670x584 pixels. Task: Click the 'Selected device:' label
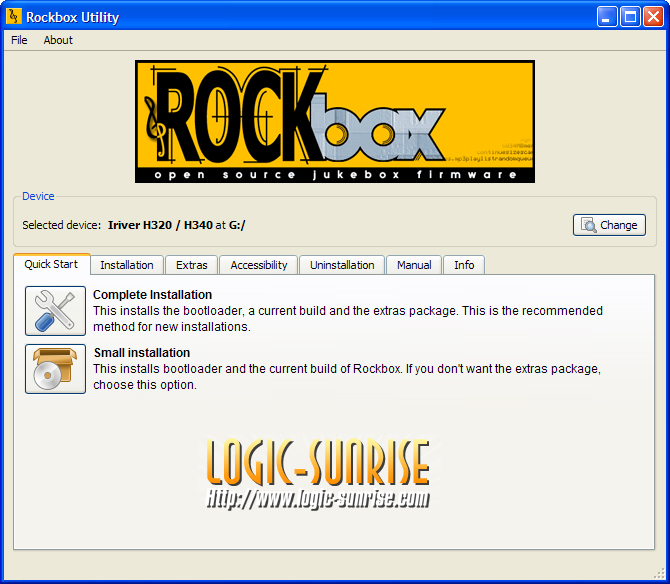[x=62, y=225]
